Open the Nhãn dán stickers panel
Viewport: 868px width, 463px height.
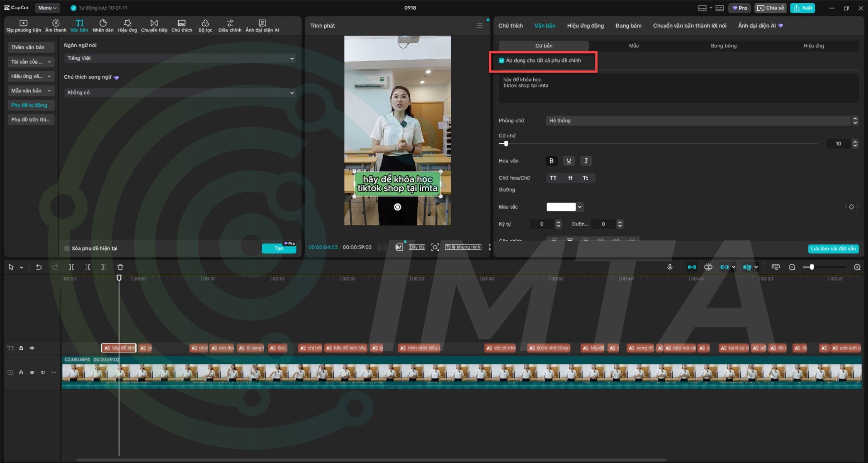coord(103,25)
